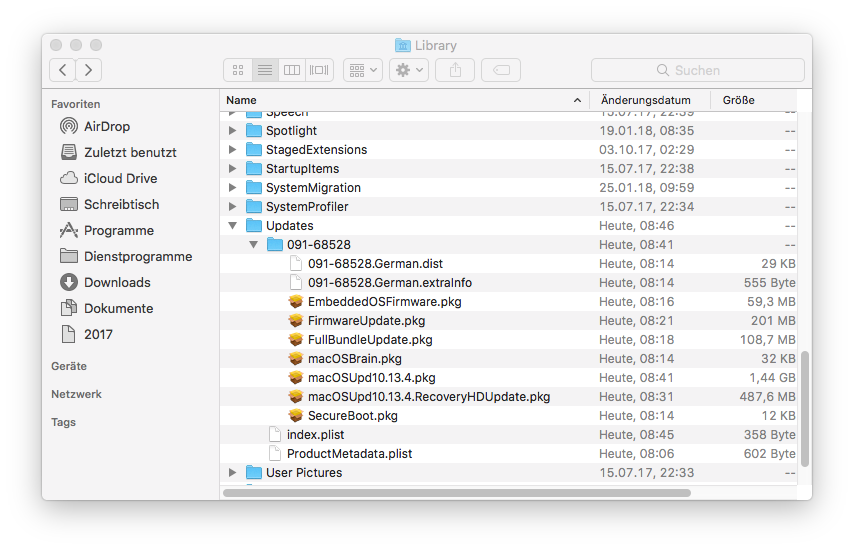This screenshot has height=550, width=854.
Task: Click the Tags sidebar heading
Action: 63,423
